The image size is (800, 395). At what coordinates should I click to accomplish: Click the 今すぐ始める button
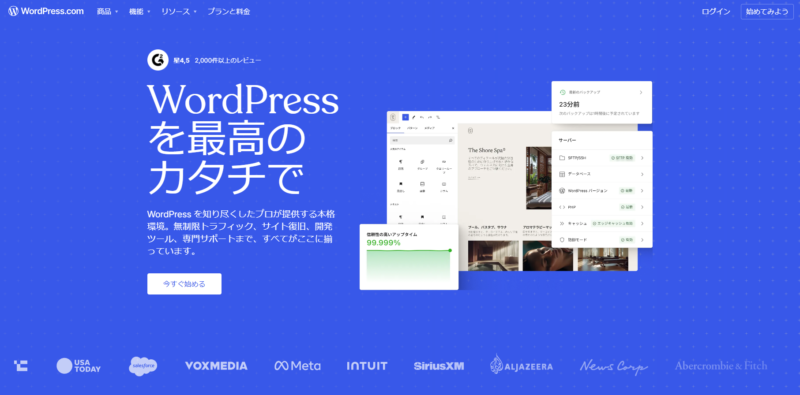[x=184, y=284]
